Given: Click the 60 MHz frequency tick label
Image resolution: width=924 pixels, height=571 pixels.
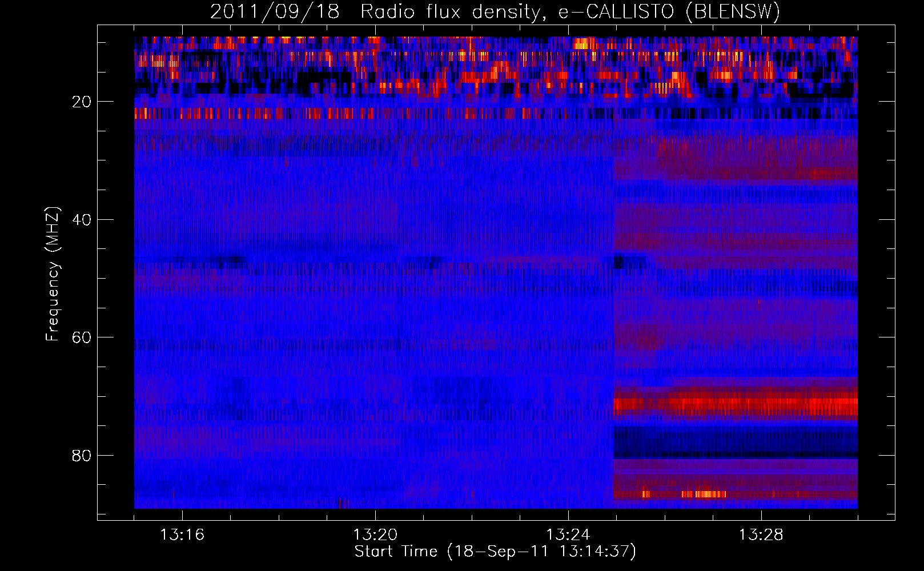Looking at the screenshot, I should tap(82, 337).
